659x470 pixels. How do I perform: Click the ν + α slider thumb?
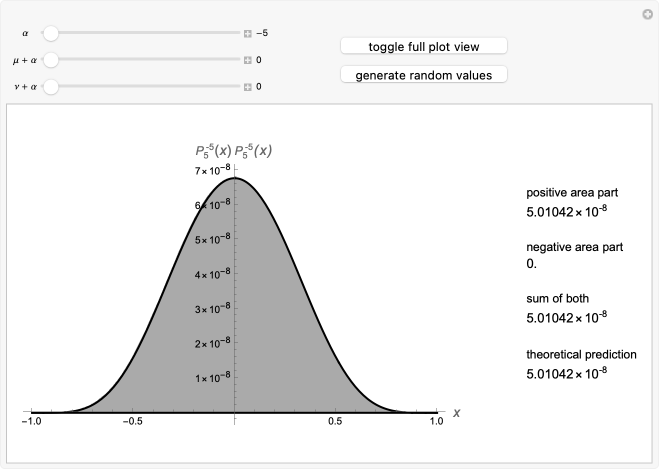click(51, 87)
